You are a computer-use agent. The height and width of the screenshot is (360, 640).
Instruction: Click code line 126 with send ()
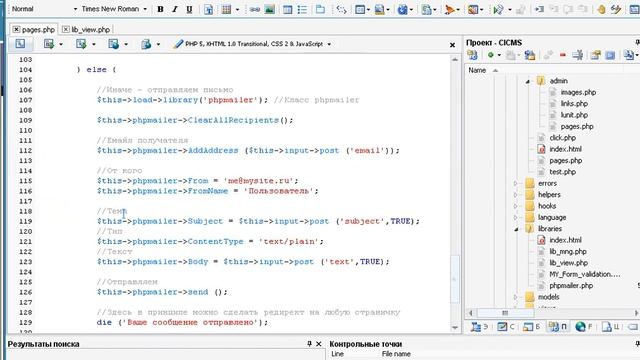click(162, 292)
